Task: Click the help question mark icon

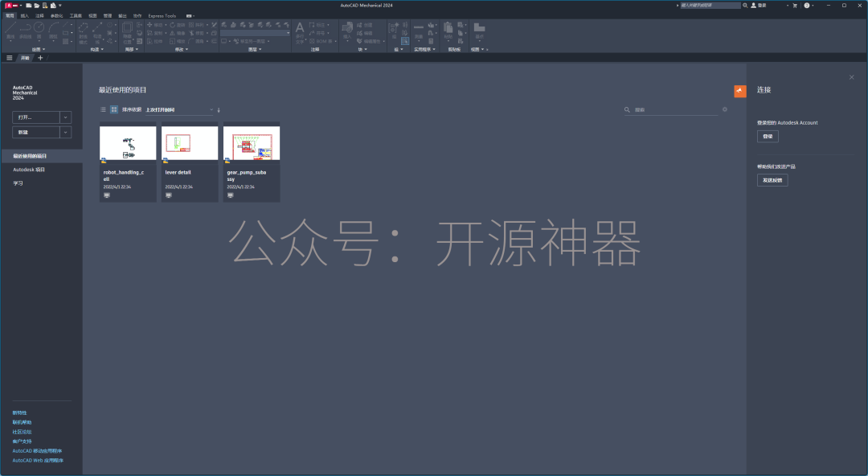Action: coord(807,6)
